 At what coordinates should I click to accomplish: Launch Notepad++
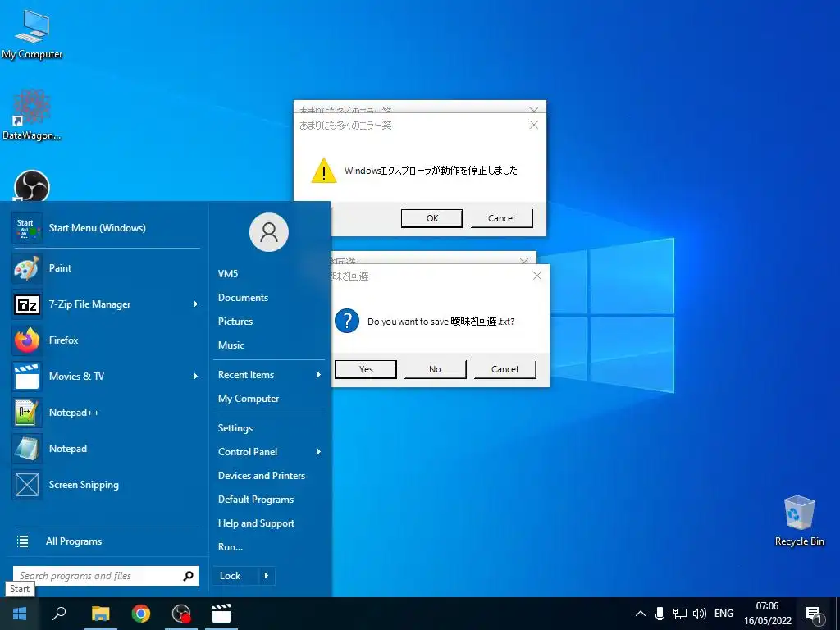(x=106, y=412)
